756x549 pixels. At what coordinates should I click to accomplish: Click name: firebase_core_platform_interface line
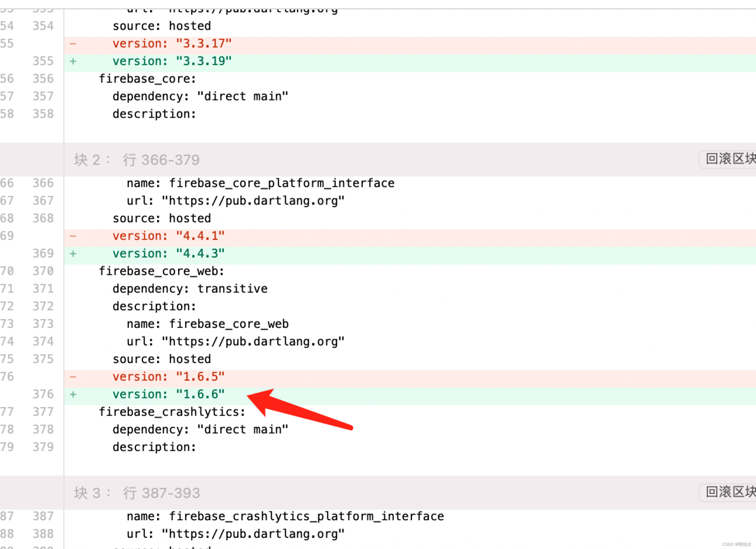[x=260, y=183]
